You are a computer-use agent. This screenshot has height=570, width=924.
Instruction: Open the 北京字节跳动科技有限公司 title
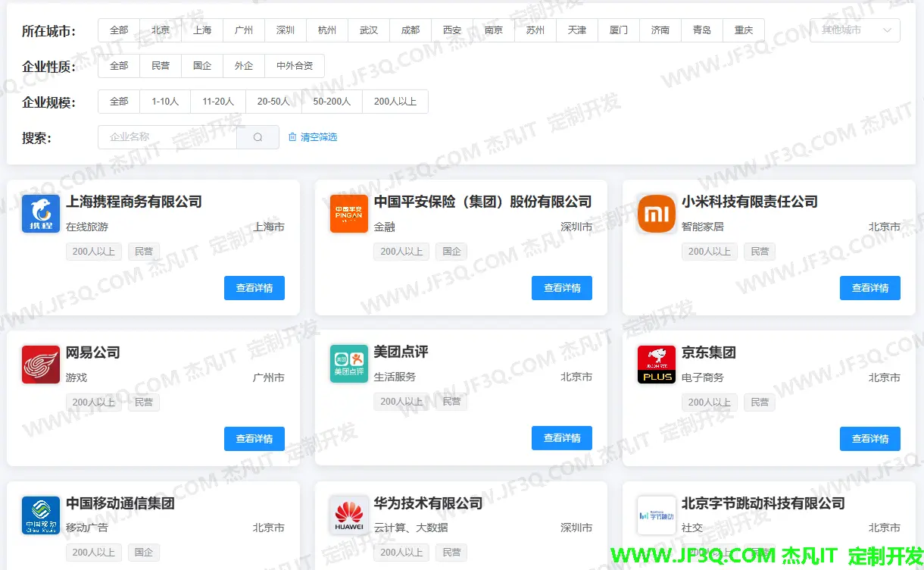(x=763, y=503)
